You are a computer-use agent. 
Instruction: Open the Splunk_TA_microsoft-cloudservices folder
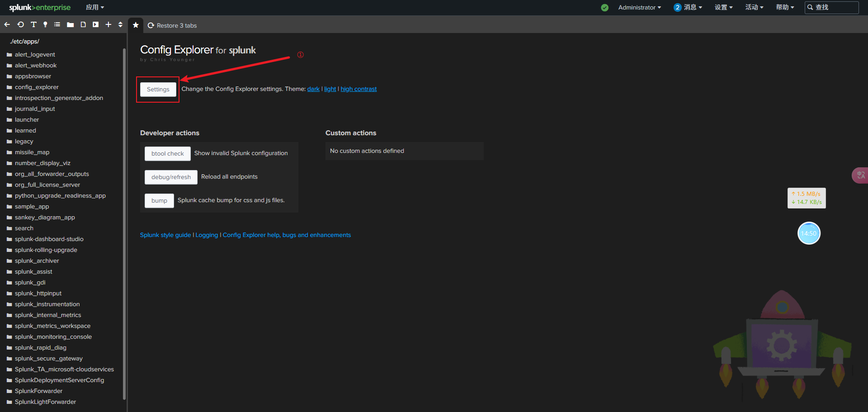coord(64,369)
